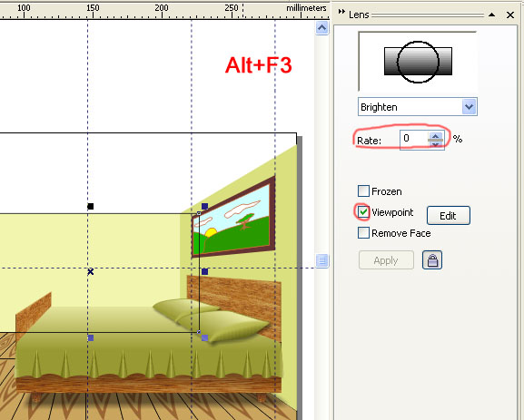
Task: Click the X center marker of selection
Action: click(x=90, y=272)
